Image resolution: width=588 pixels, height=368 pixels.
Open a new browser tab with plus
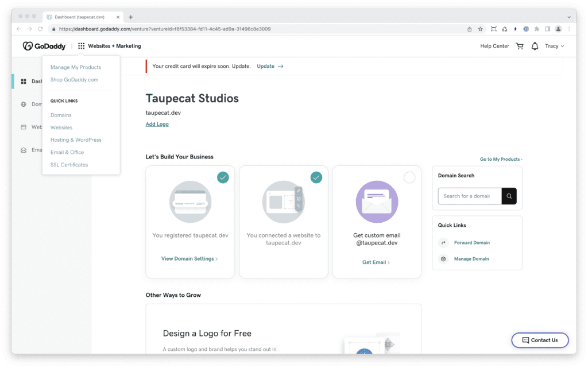coord(131,17)
